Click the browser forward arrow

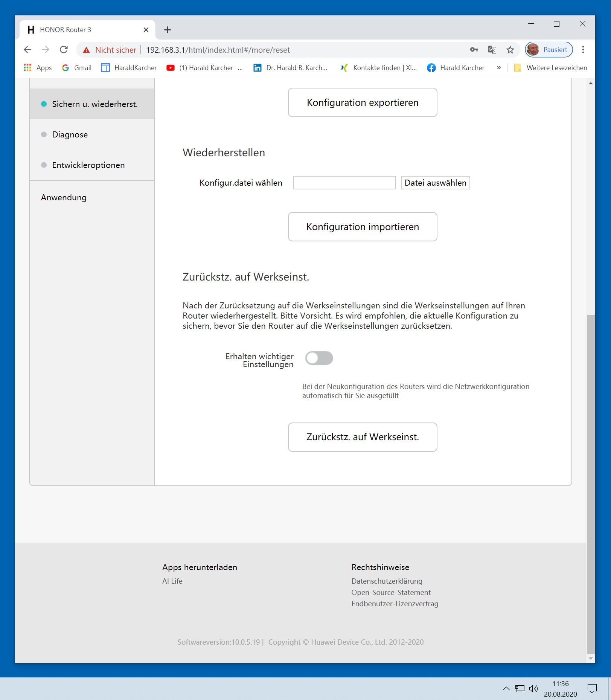tap(46, 50)
